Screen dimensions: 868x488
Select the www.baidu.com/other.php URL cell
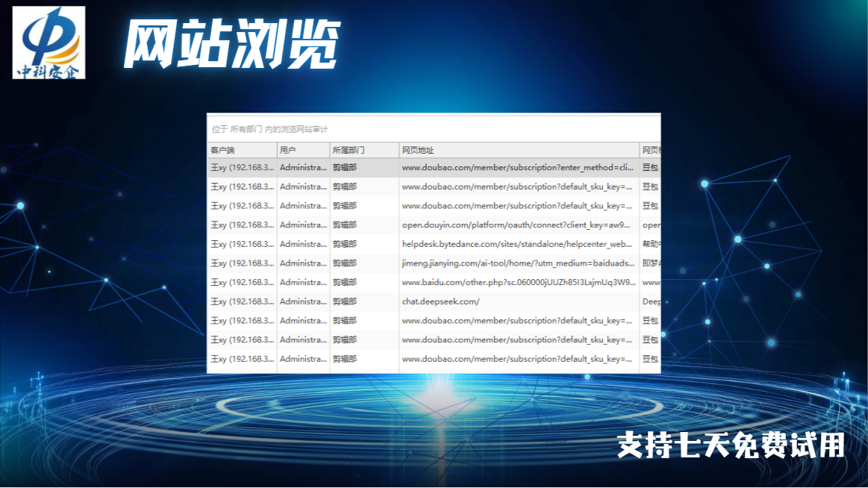point(519,282)
